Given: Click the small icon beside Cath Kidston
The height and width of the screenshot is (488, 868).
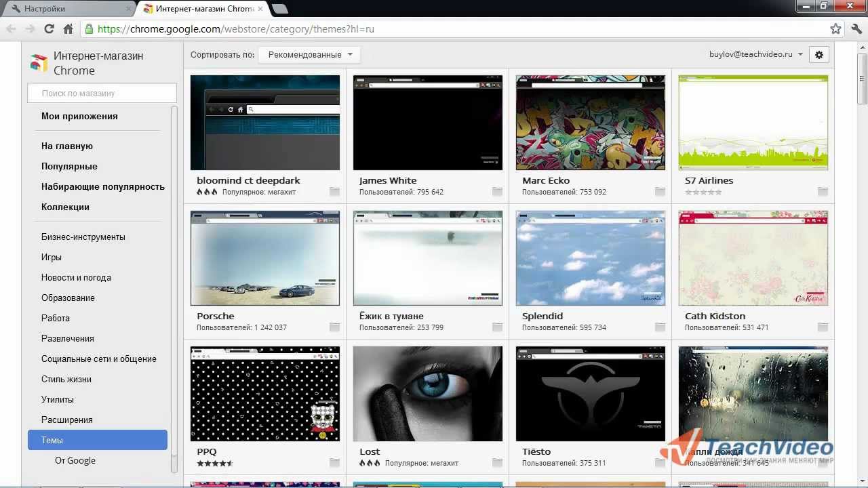Looking at the screenshot, I should click(823, 327).
